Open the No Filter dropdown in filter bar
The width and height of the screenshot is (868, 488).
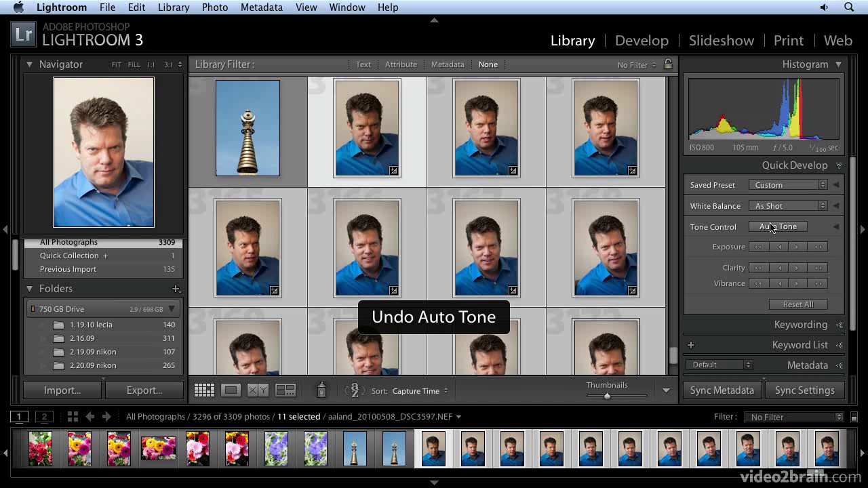point(637,65)
